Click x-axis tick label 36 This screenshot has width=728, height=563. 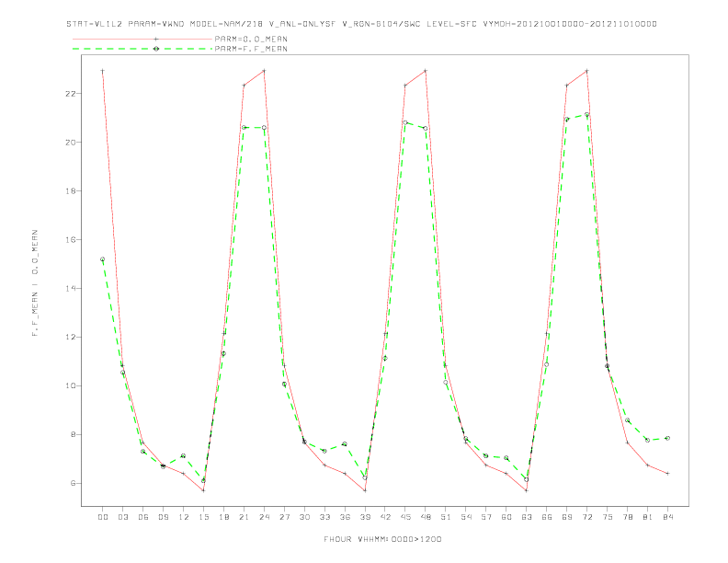(345, 517)
